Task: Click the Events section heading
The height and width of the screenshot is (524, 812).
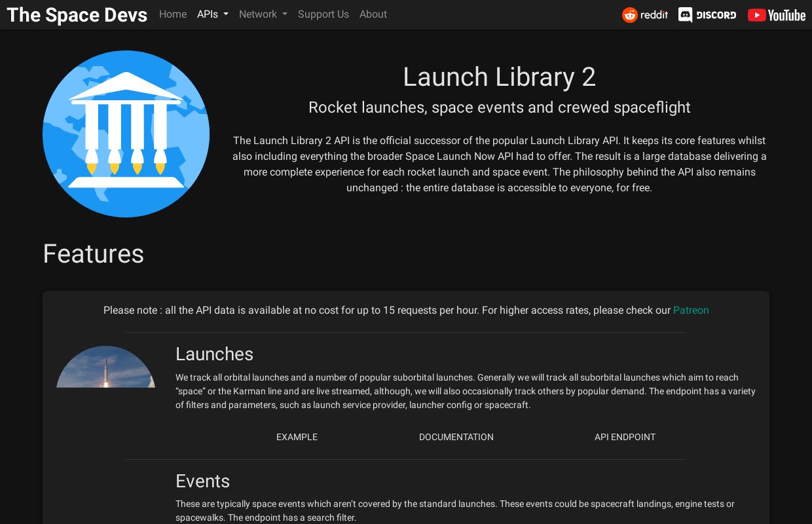Action: (202, 481)
